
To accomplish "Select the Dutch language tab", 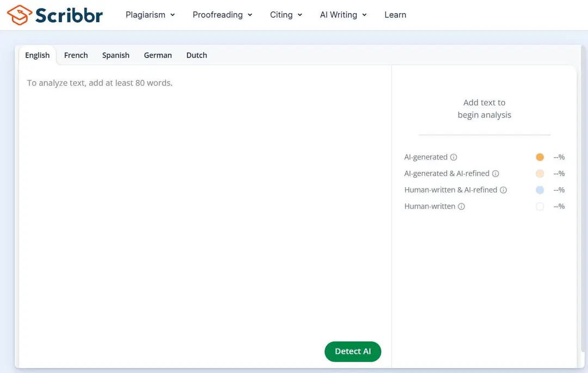I will (x=197, y=55).
